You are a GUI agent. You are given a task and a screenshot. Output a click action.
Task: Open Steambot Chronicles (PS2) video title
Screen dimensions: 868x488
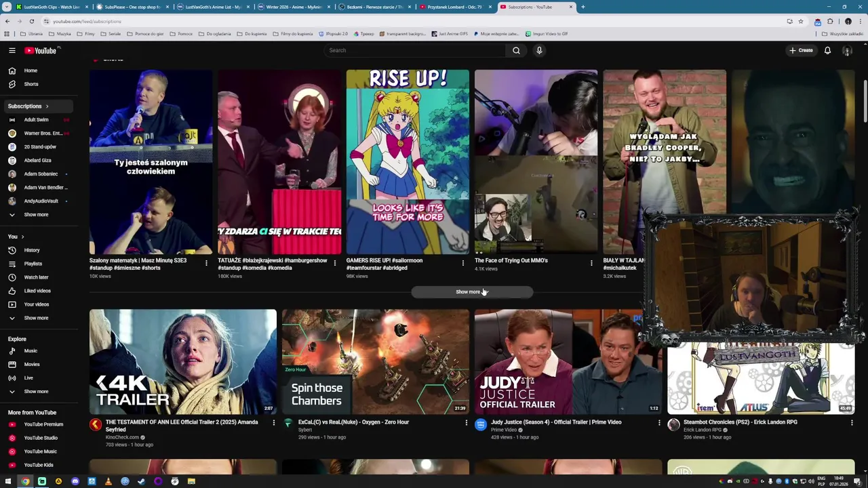click(740, 422)
